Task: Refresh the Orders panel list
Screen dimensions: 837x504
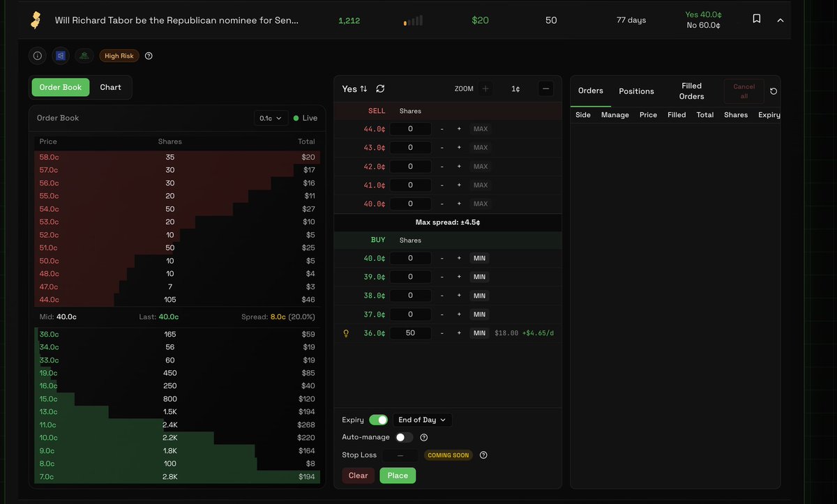Action: coord(774,91)
